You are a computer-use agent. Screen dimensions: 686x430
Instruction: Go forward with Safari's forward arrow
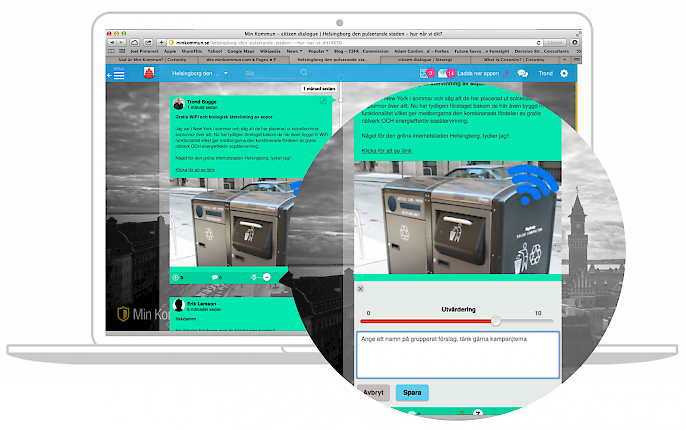click(x=121, y=42)
